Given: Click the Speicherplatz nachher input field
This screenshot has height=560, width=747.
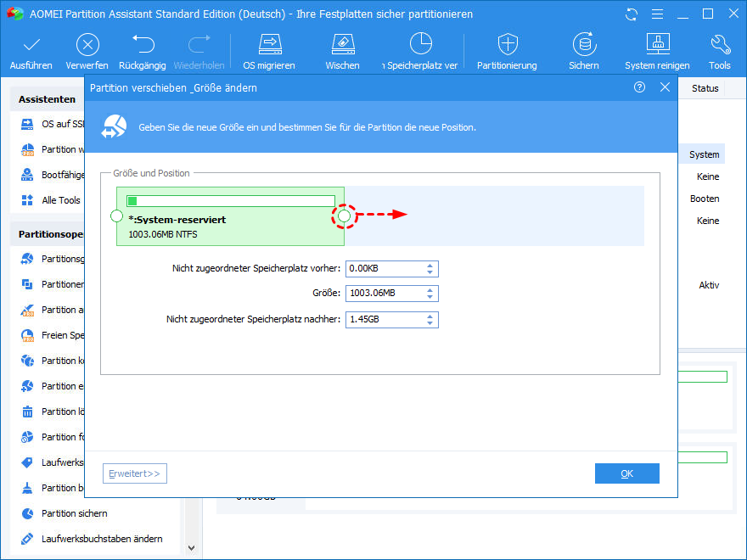Looking at the screenshot, I should click(x=391, y=320).
